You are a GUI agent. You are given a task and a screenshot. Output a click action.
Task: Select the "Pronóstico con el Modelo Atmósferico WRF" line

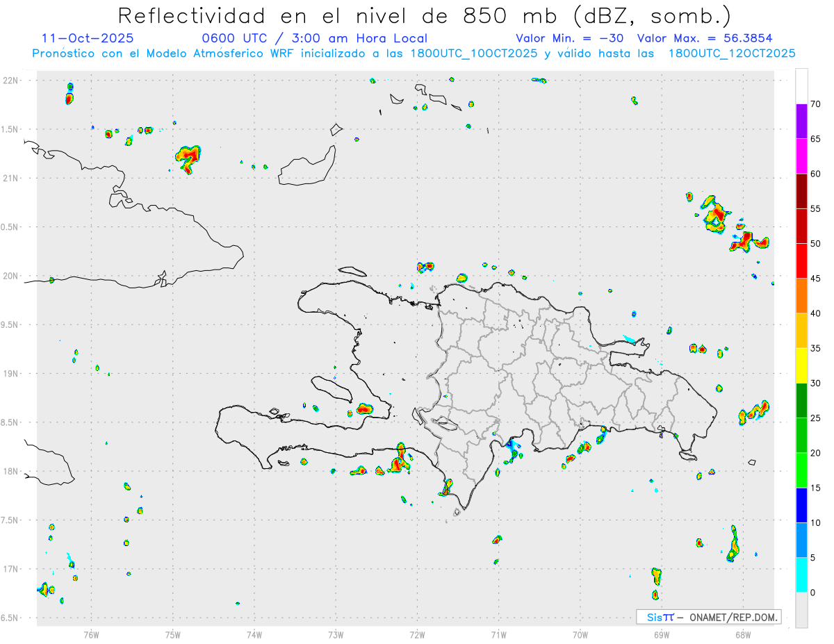coord(414,53)
